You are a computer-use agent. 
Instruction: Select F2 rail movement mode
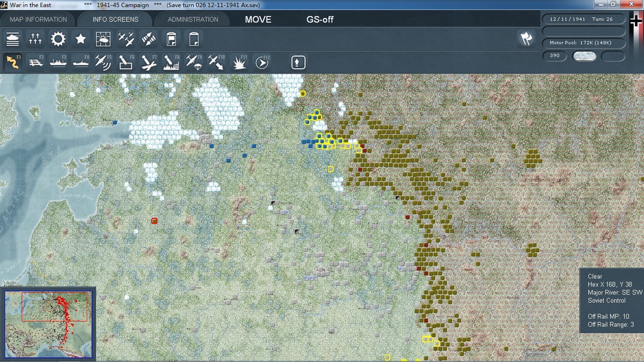[x=35, y=62]
